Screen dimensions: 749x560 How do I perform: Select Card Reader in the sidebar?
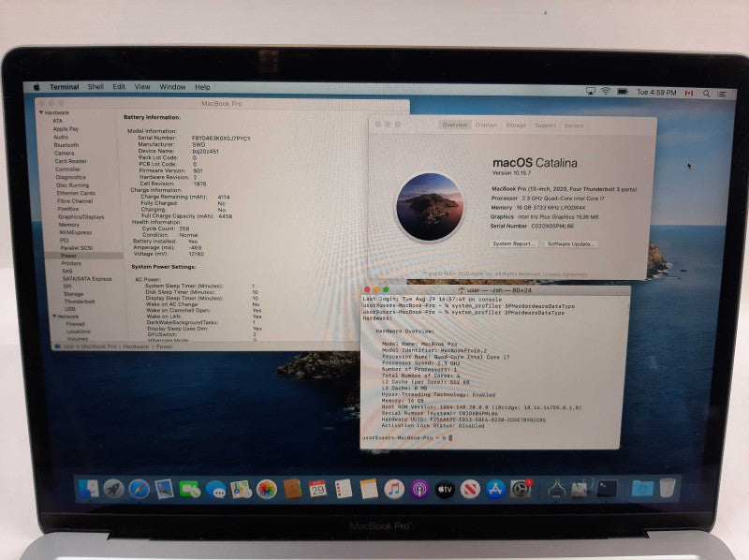70,161
